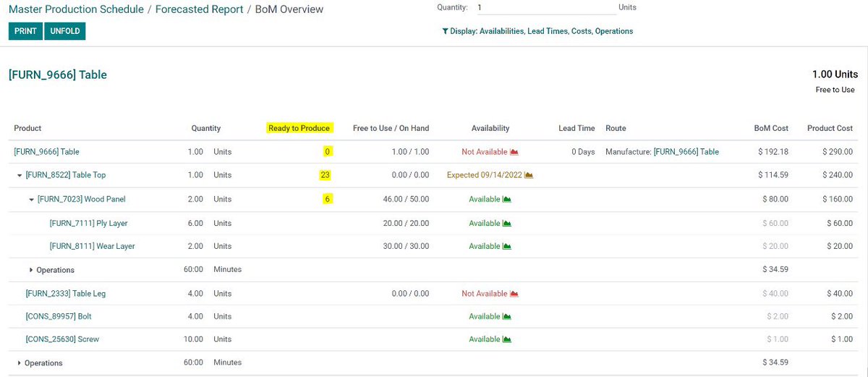Expand the bottom Operations row
The width and height of the screenshot is (868, 377).
20,363
